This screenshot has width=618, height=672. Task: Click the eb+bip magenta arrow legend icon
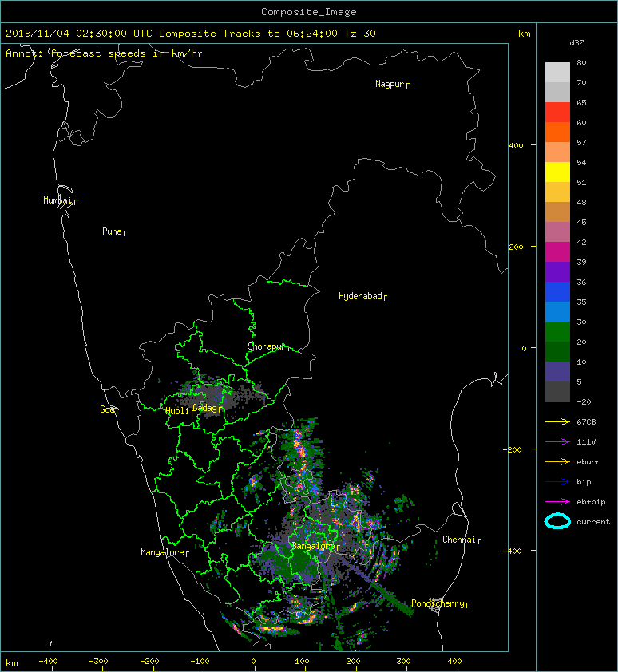557,501
